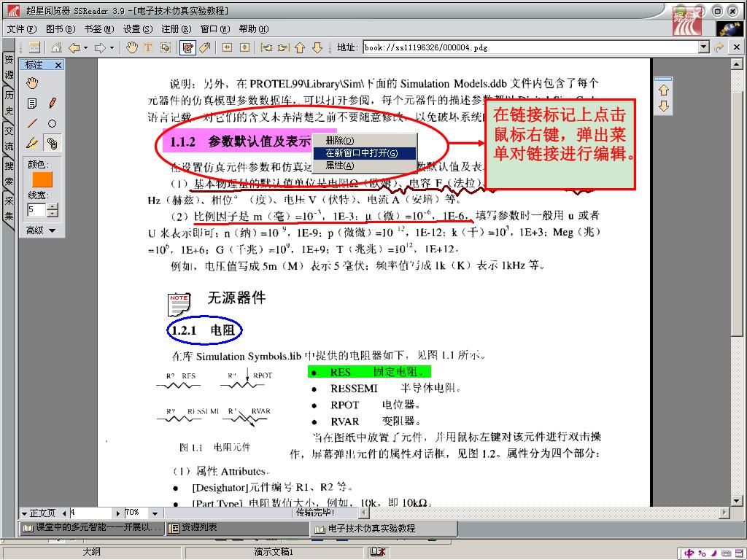This screenshot has width=747, height=560.
Task: Switch to 资源列表 tab
Action: 239,528
